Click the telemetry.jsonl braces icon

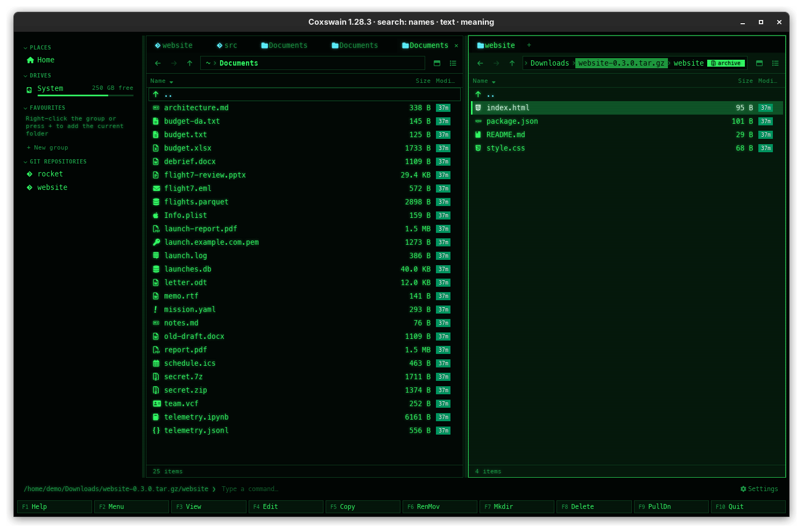point(156,430)
